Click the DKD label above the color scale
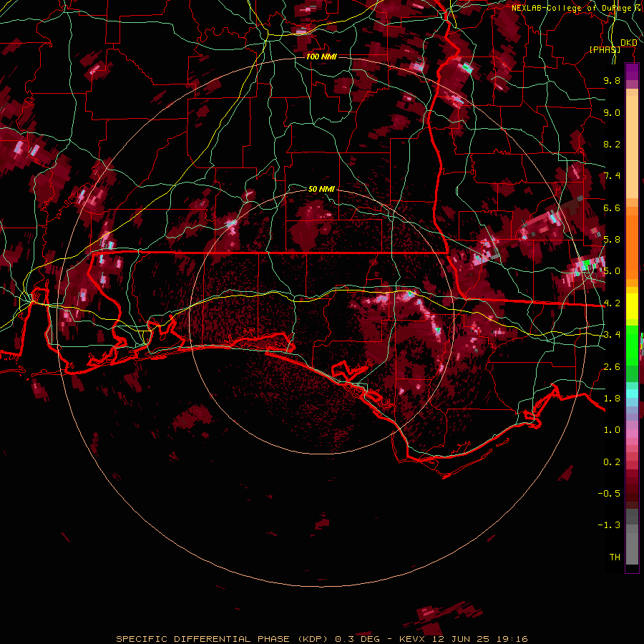The height and width of the screenshot is (644, 644). [628, 42]
